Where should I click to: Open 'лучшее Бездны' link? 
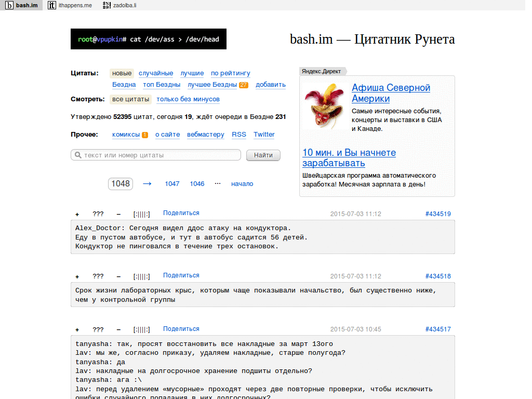coord(212,85)
